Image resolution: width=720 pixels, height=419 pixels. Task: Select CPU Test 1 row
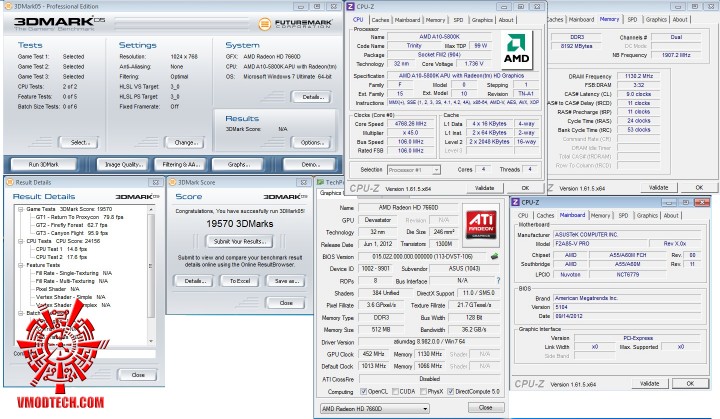pyautogui.click(x=61, y=249)
